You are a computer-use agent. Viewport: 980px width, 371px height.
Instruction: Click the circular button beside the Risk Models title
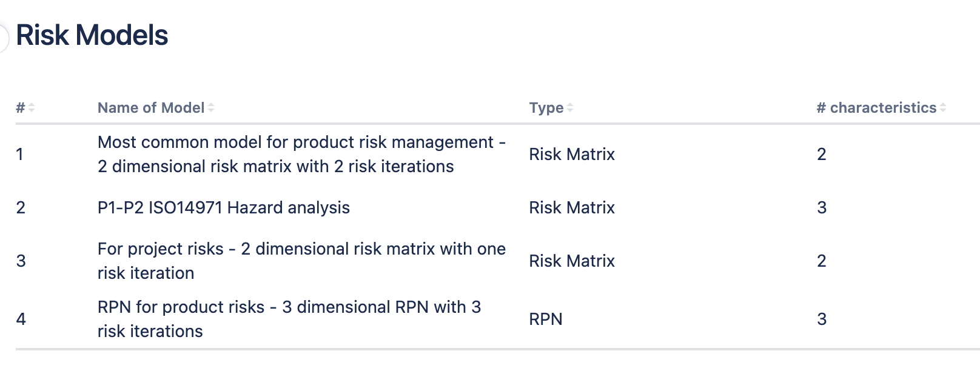tap(5, 36)
